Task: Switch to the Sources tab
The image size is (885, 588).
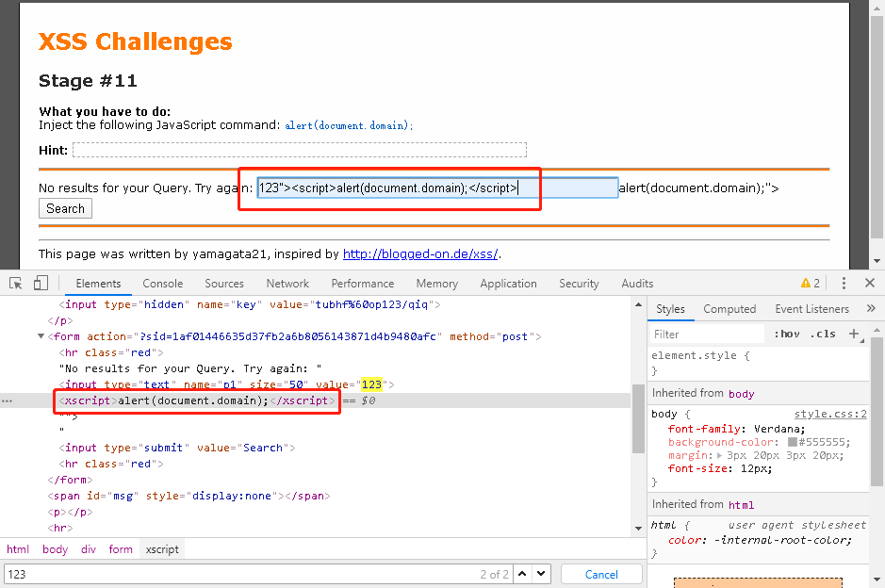Action: (224, 284)
